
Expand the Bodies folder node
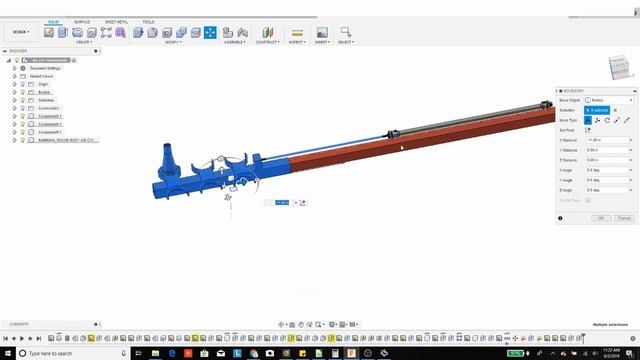pos(15,92)
